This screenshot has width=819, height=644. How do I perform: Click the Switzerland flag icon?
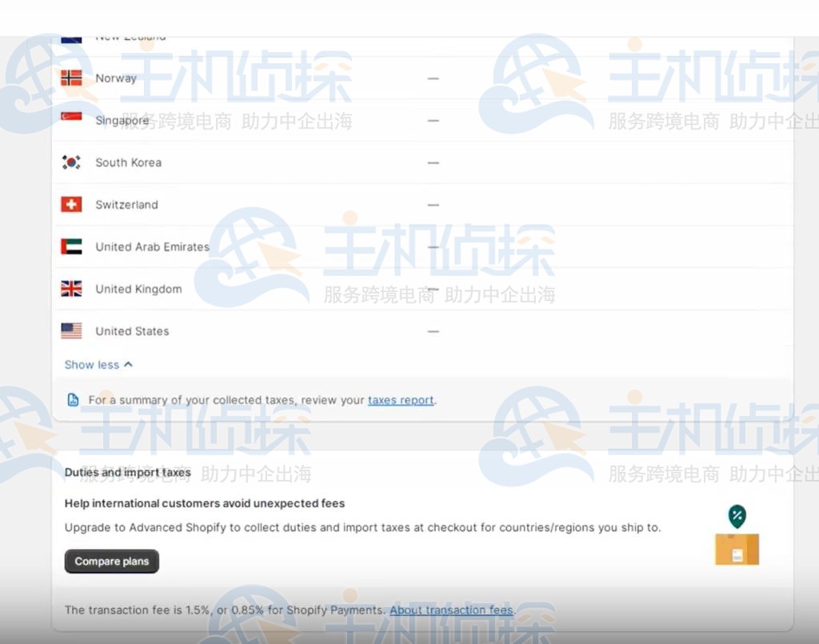(x=71, y=204)
